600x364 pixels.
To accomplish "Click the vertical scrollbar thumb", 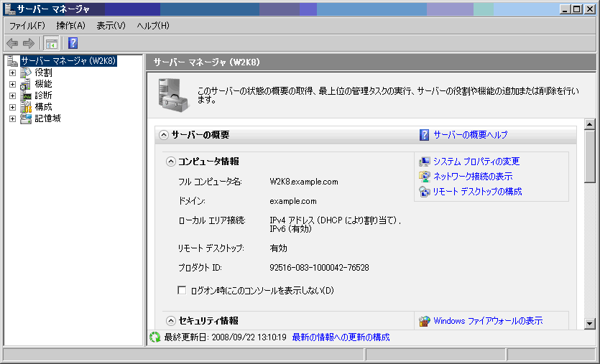I will (590, 157).
